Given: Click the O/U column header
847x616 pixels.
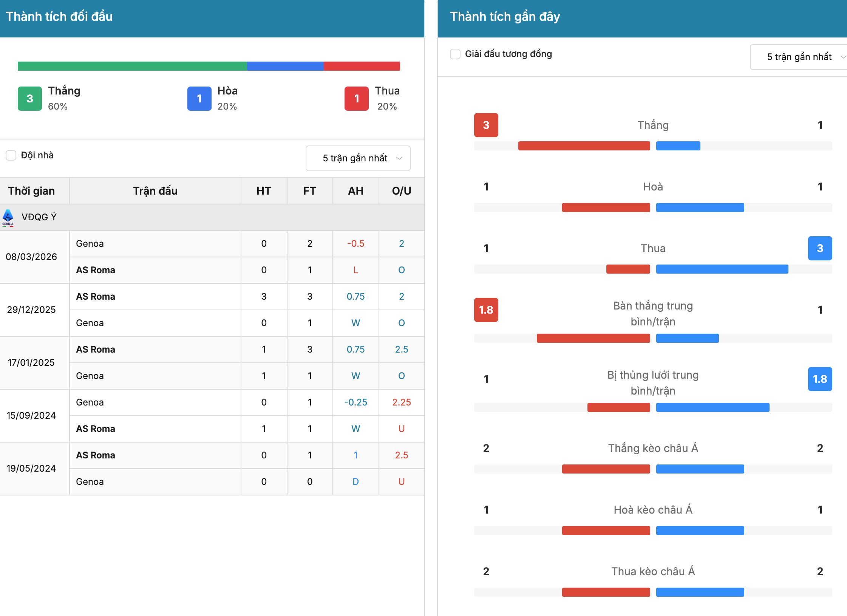Looking at the screenshot, I should click(402, 191).
